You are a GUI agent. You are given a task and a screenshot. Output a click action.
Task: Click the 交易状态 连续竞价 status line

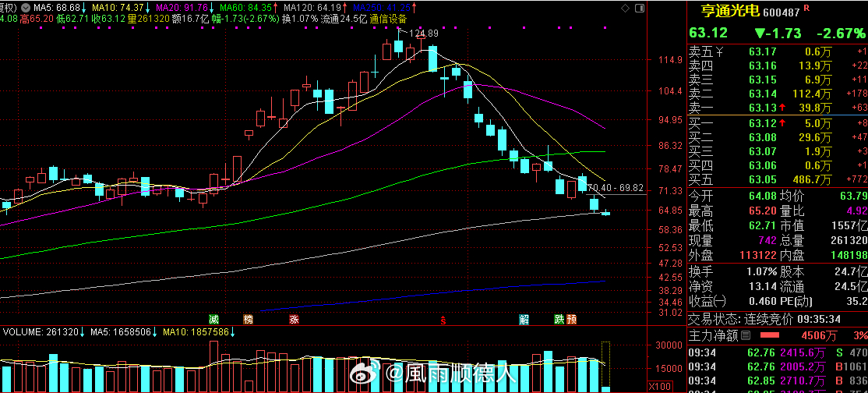(764, 319)
